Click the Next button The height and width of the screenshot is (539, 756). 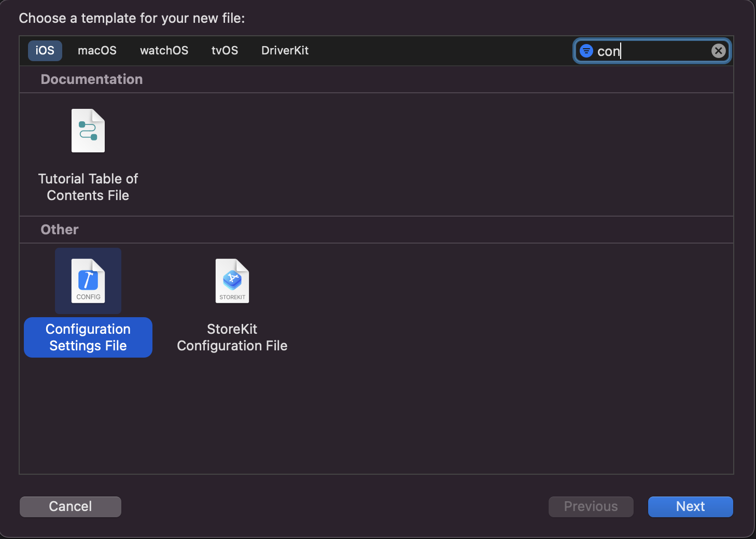690,506
